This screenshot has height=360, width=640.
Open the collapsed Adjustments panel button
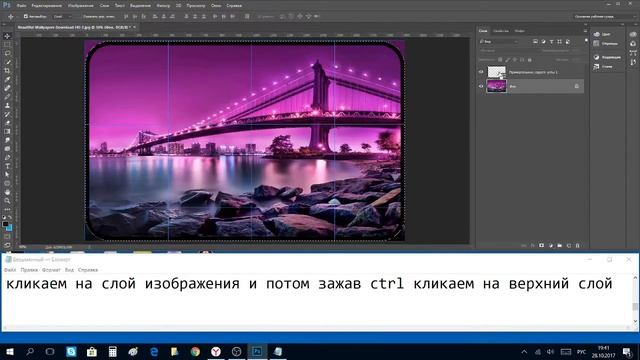tap(607, 57)
